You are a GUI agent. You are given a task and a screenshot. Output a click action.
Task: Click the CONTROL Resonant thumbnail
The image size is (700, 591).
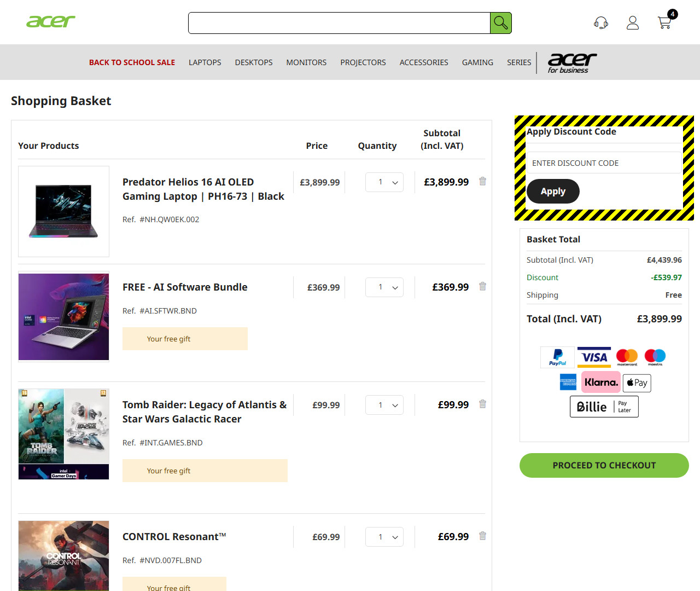63,555
